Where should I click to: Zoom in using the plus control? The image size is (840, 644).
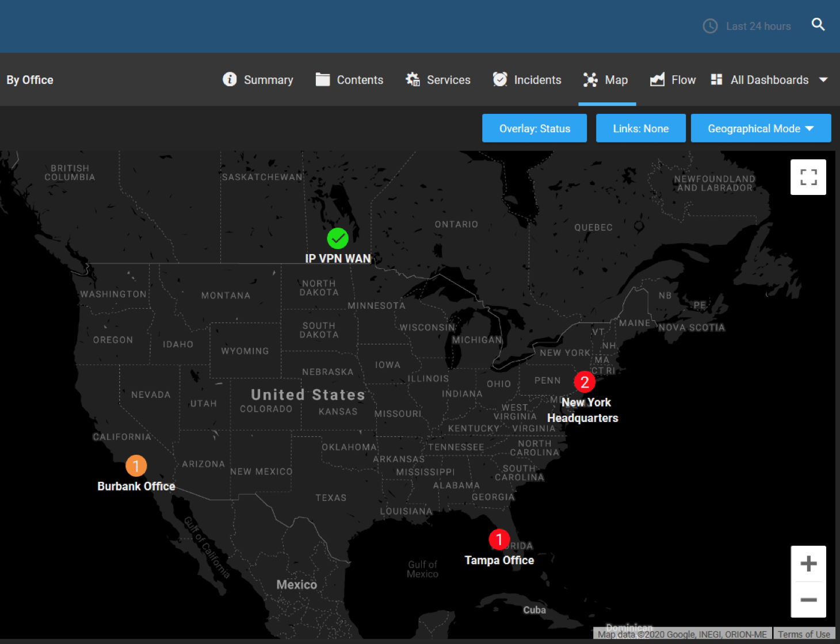[808, 563]
